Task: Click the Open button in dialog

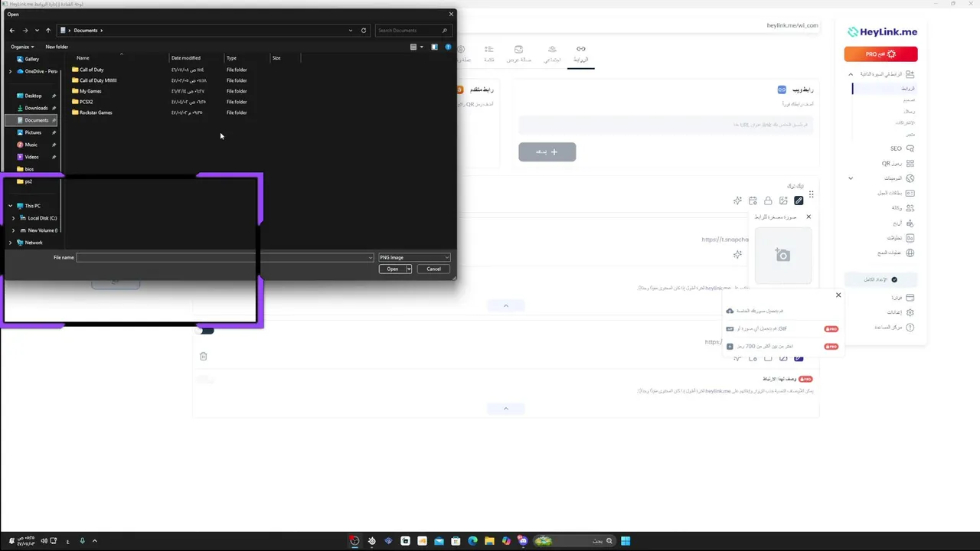Action: (x=392, y=269)
